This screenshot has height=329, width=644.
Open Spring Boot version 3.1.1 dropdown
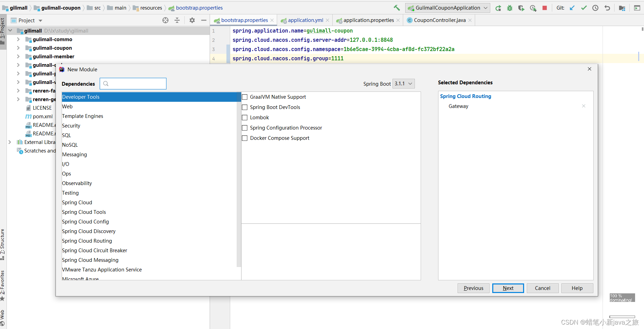click(404, 84)
